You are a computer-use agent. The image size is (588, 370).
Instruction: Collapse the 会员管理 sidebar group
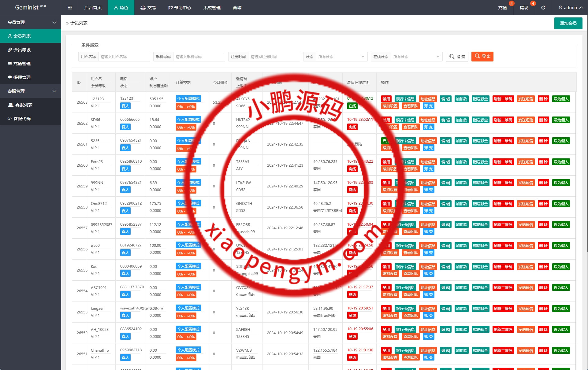[31, 22]
